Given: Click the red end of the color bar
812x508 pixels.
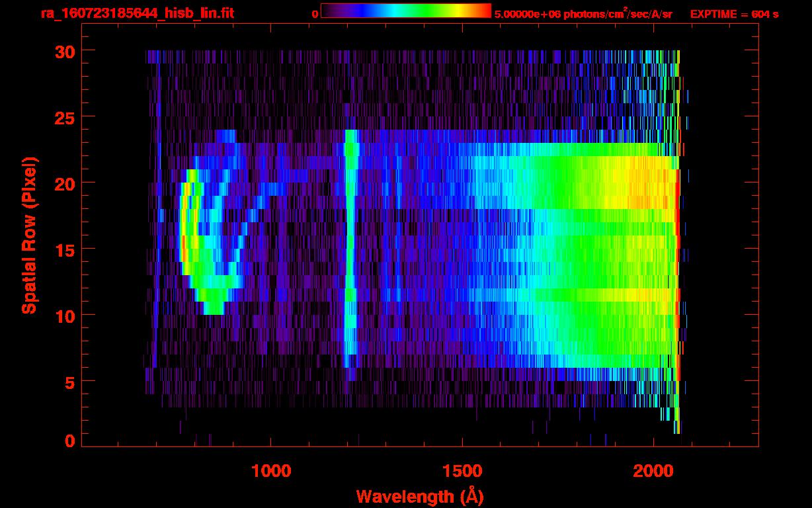Looking at the screenshot, I should [x=485, y=11].
